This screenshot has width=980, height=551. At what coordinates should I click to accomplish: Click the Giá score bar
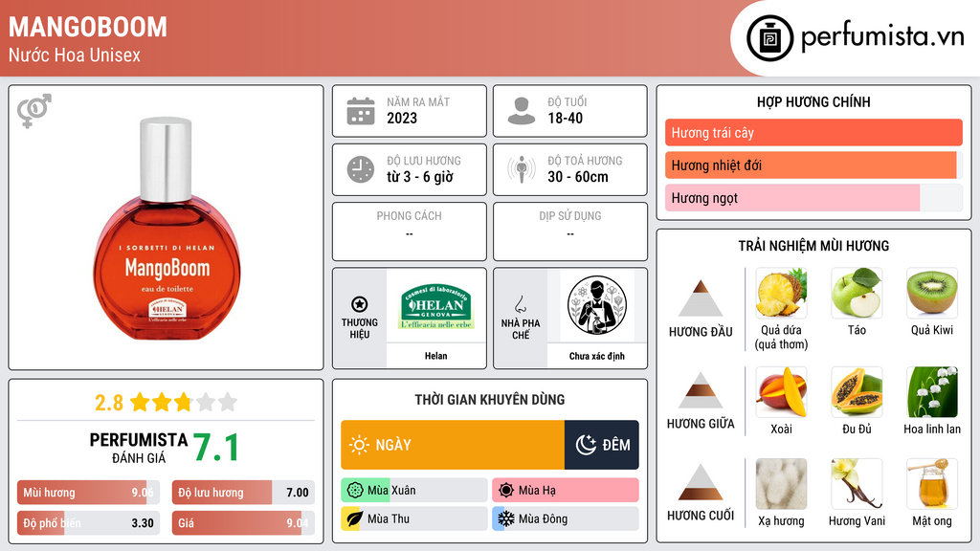(243, 523)
